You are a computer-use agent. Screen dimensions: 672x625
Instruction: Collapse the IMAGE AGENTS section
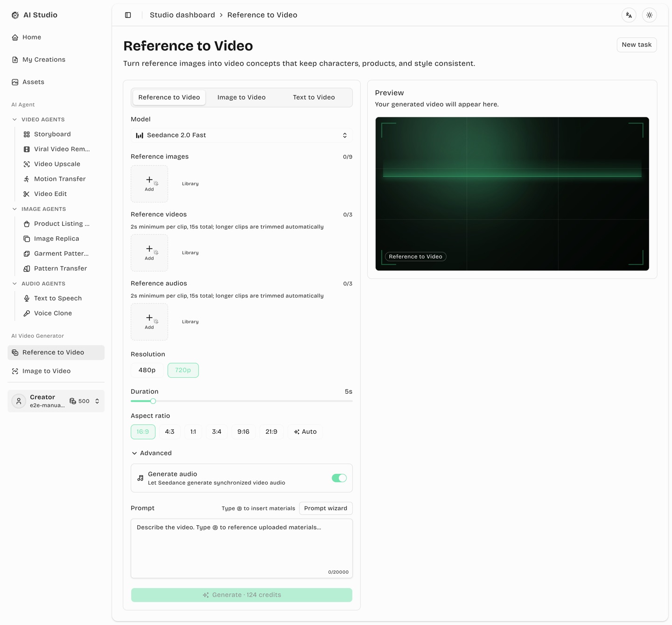click(x=39, y=209)
